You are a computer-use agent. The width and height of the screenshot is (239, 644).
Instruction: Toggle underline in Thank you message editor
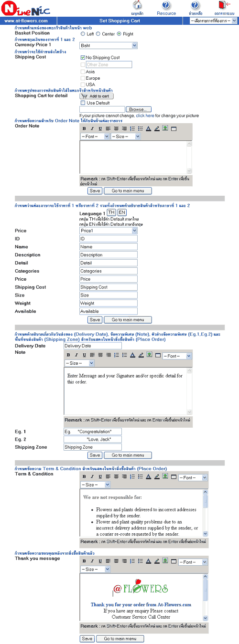coord(100,561)
